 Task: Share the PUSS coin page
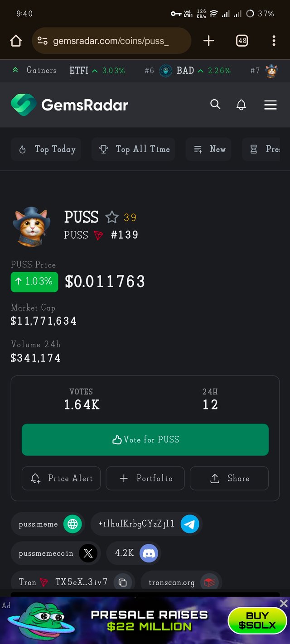tap(229, 478)
